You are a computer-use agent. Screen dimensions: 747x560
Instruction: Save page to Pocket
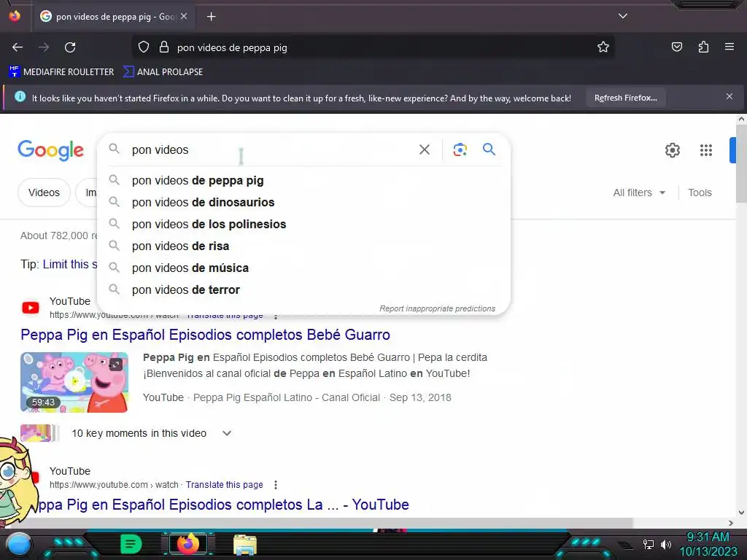677,47
